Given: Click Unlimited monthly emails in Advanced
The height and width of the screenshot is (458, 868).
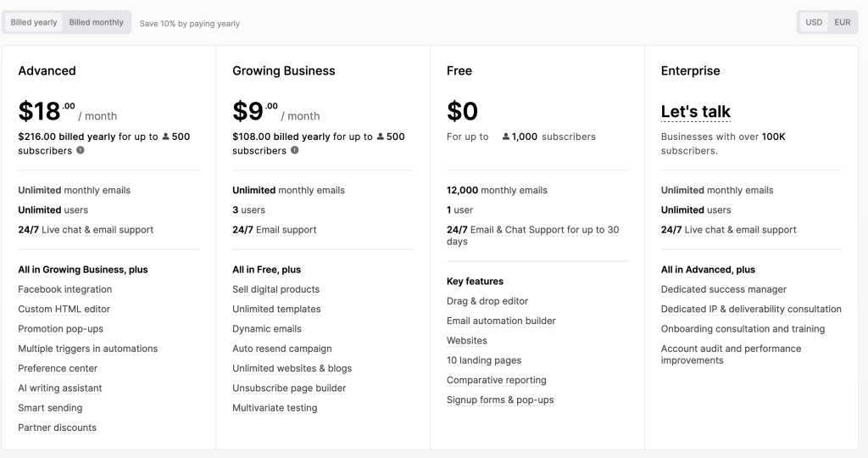Looking at the screenshot, I should [75, 190].
